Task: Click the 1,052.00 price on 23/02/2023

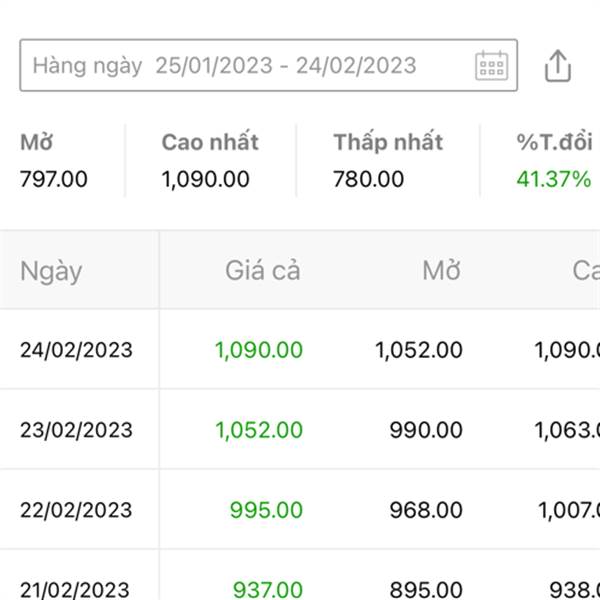Action: click(258, 430)
